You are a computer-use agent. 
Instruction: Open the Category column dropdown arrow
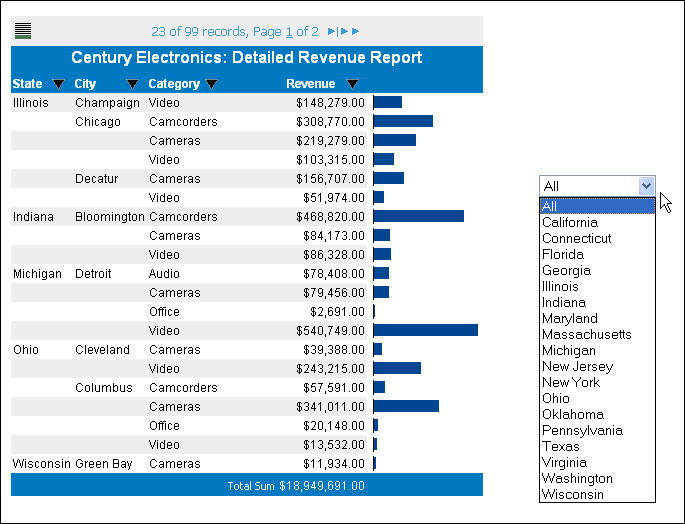coord(211,84)
